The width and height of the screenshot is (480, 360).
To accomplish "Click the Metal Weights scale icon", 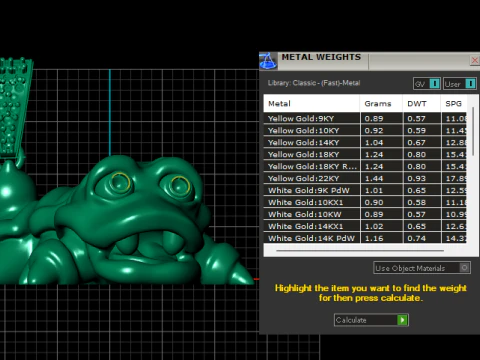I will 268,61.
